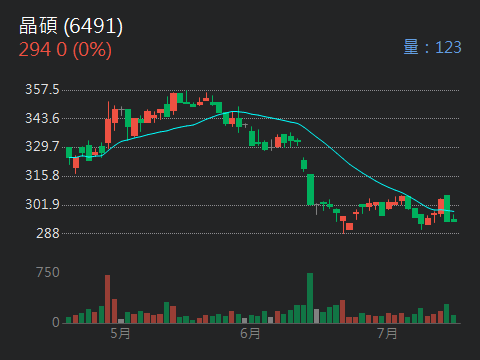Click the 0 volume axis label
Screen dimensions: 480x360
click(x=56, y=322)
